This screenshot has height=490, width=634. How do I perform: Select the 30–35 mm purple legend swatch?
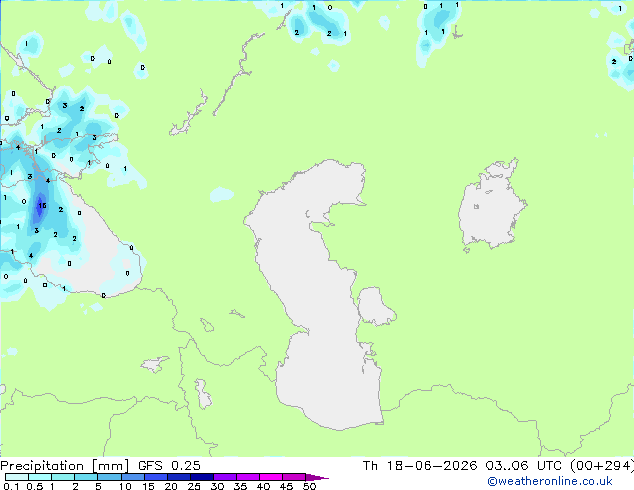[x=225, y=477]
